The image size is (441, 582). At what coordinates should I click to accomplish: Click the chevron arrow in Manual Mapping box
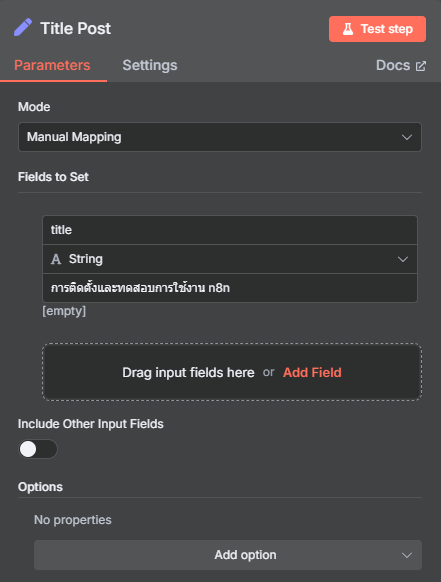(x=407, y=137)
